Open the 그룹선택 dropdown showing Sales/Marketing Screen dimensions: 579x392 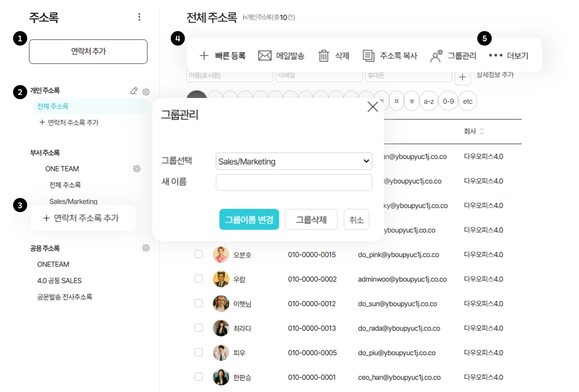pyautogui.click(x=294, y=161)
